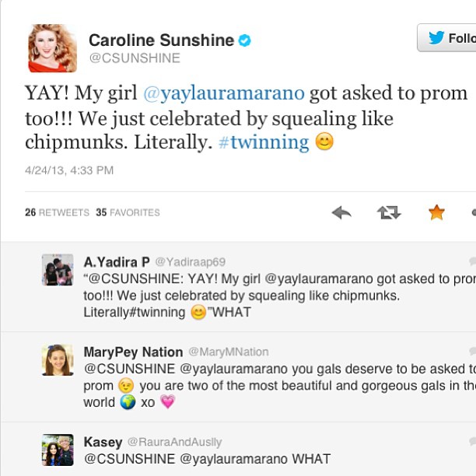Click the Caroline Sunshine display name
Image resolution: width=476 pixels, height=476 pixels.
(x=161, y=40)
